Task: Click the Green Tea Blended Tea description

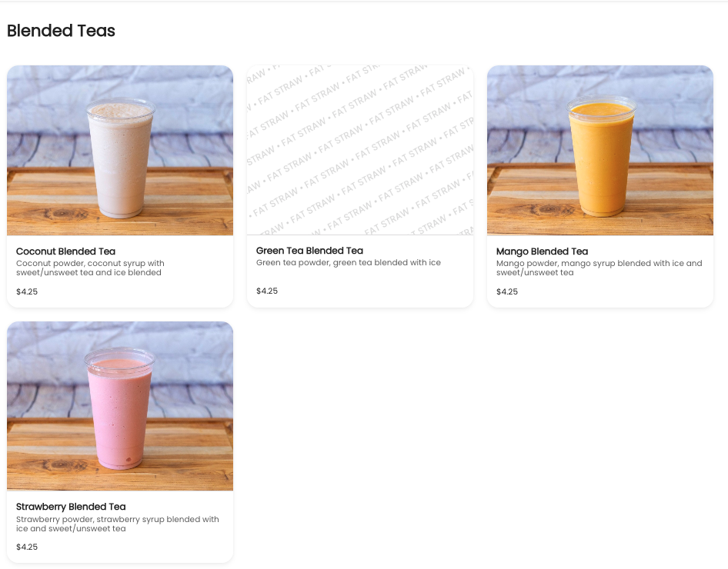Action: 348,262
